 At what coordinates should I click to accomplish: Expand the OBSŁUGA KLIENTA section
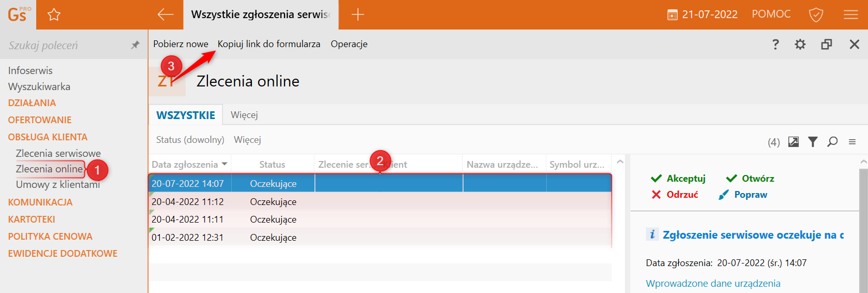click(x=48, y=137)
